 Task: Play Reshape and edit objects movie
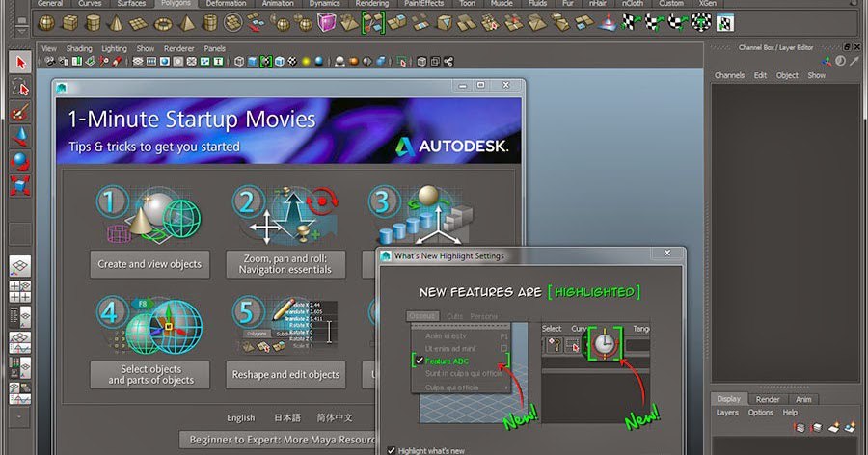pyautogui.click(x=285, y=375)
